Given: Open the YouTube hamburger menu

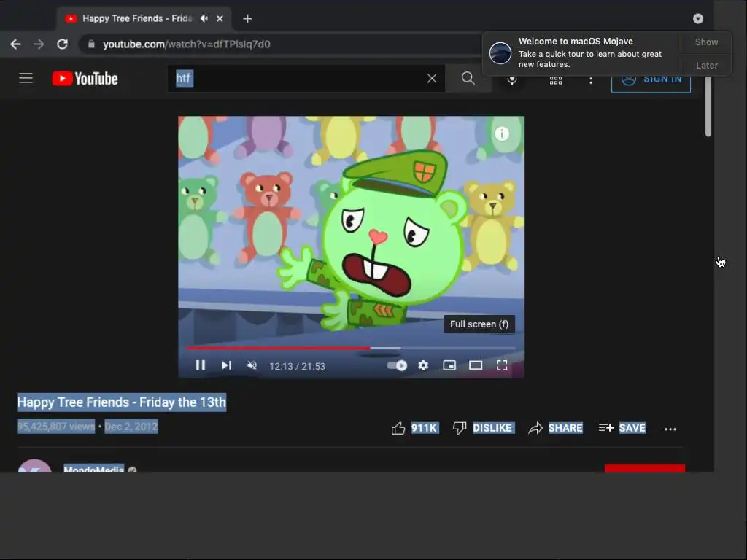Looking at the screenshot, I should (x=26, y=78).
